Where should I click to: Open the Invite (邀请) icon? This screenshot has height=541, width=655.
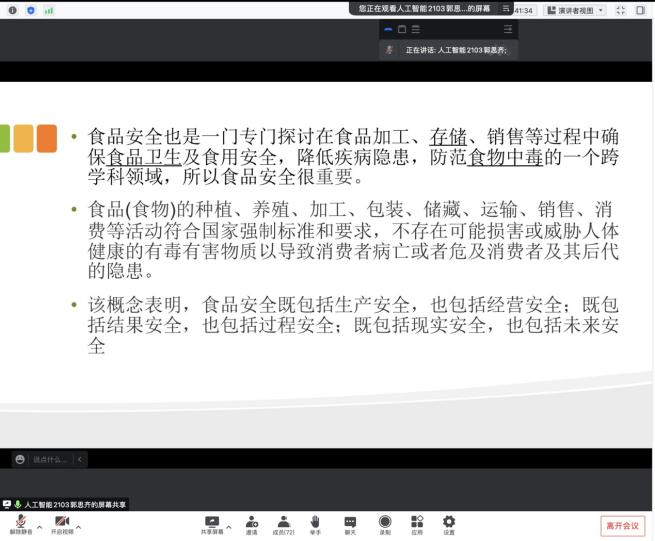pyautogui.click(x=251, y=524)
